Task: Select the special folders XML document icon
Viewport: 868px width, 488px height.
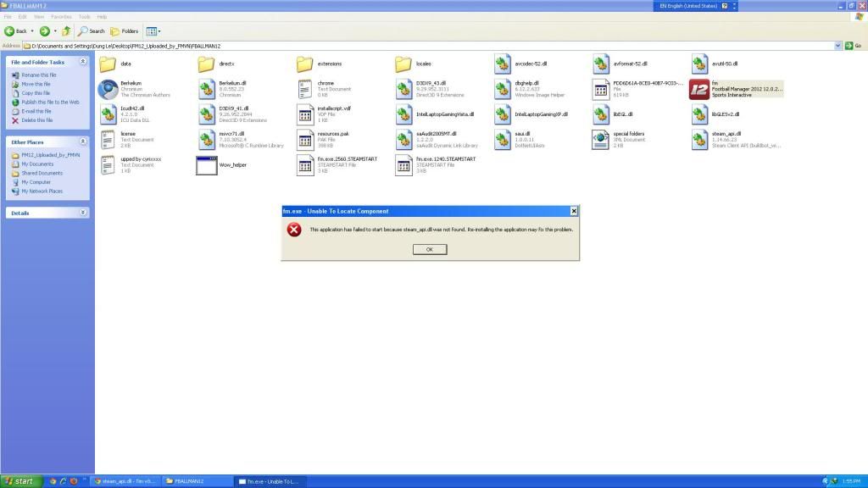Action: (601, 140)
